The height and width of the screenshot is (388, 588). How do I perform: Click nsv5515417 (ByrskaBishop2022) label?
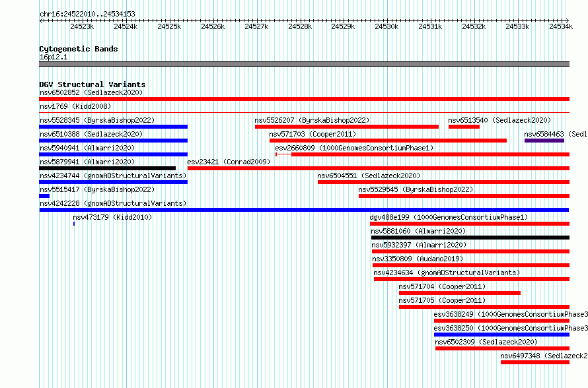[x=97, y=189]
